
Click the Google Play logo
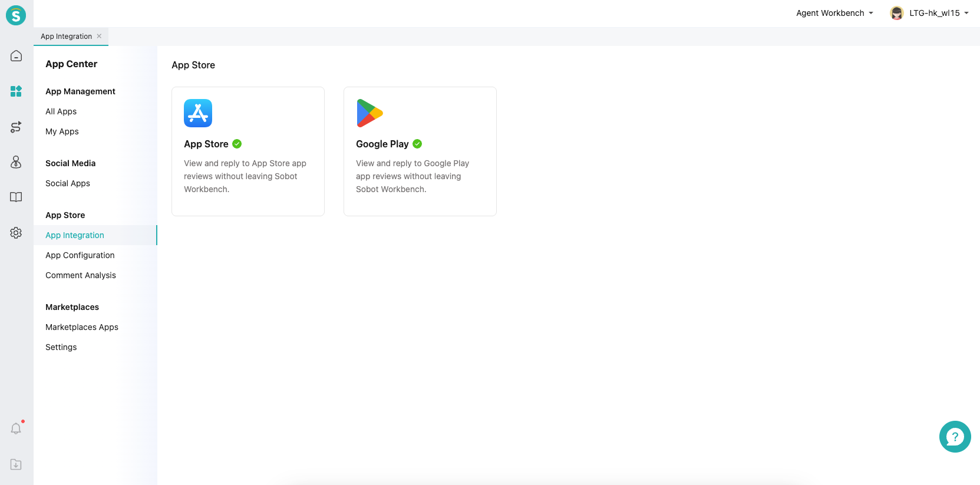point(369,113)
